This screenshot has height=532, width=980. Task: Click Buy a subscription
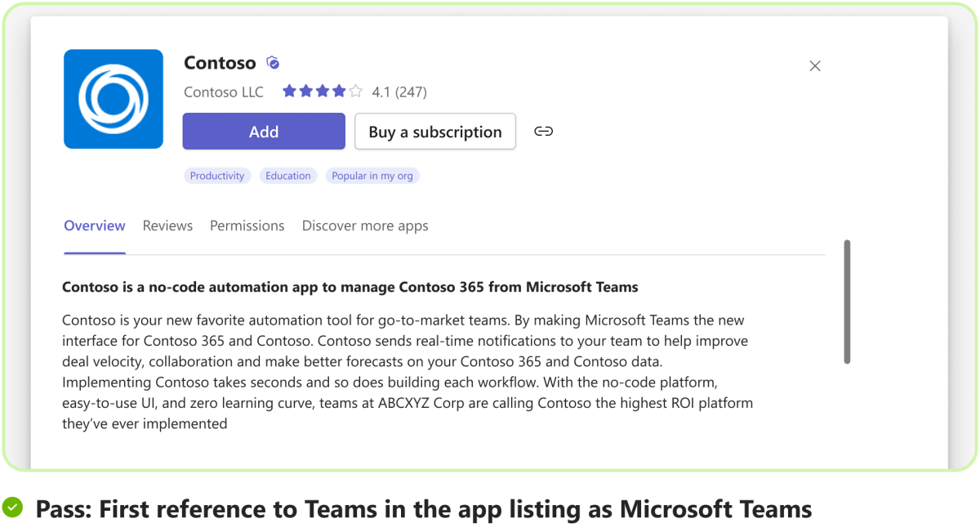pyautogui.click(x=434, y=131)
